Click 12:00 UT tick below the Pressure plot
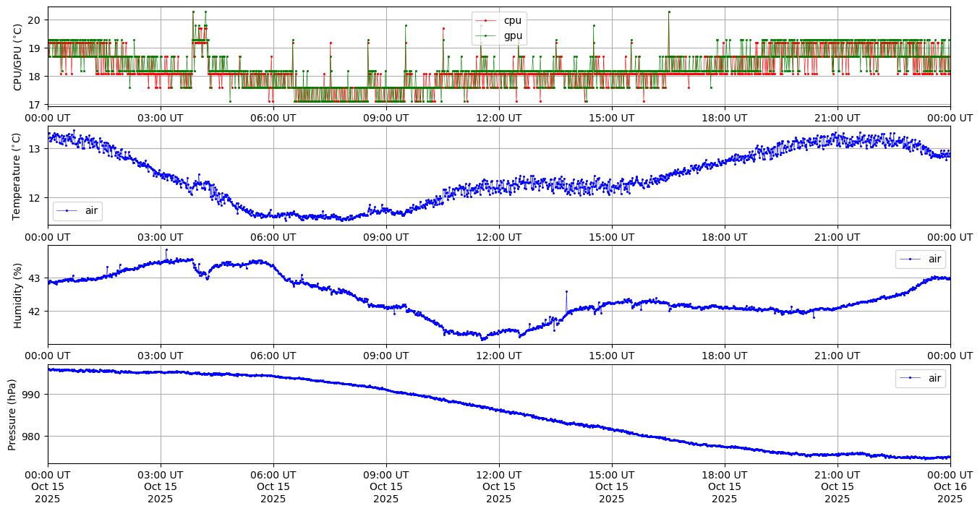The height and width of the screenshot is (511, 980). (x=499, y=475)
